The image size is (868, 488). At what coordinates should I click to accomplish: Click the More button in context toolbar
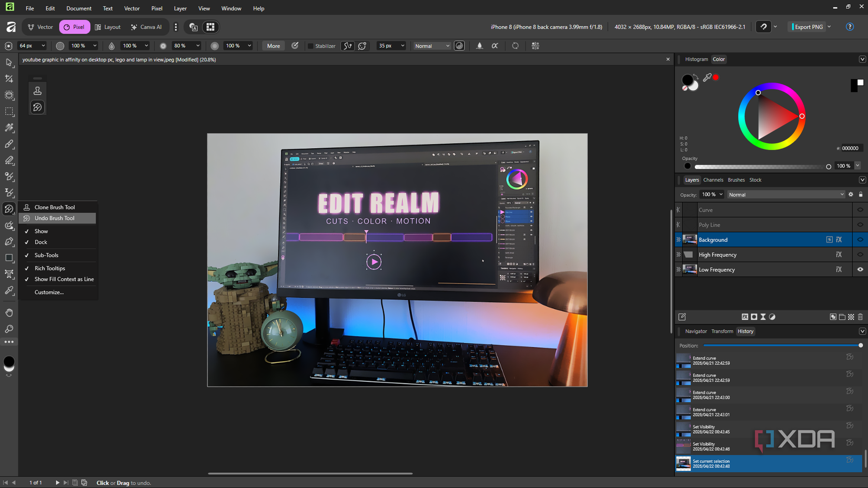tap(273, 46)
